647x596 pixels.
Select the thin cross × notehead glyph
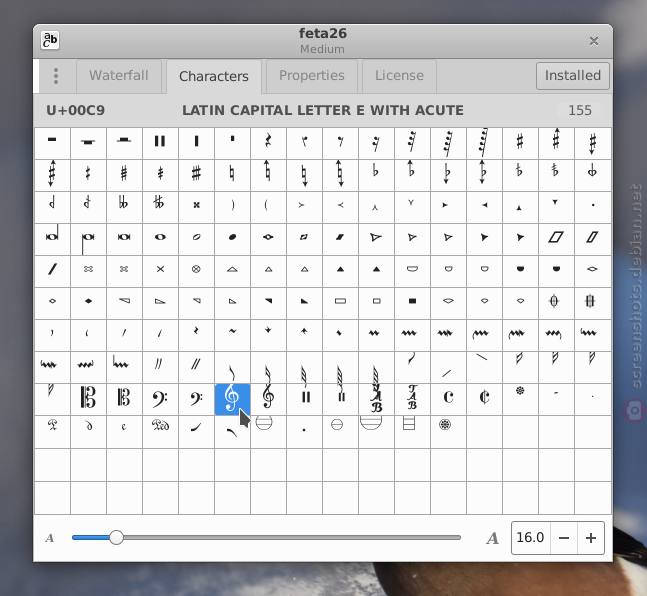click(160, 271)
